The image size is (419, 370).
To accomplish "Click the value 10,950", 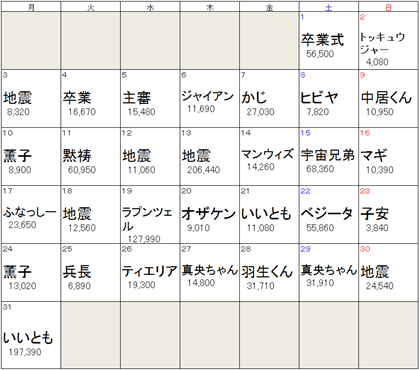I will pos(380,112).
